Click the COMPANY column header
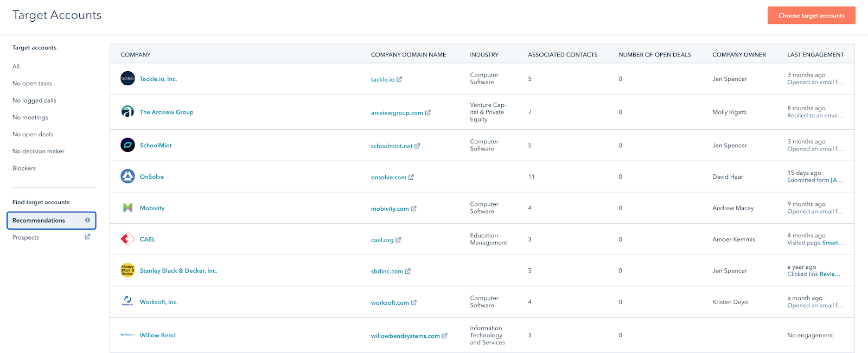The width and height of the screenshot is (868, 353). pos(136,54)
